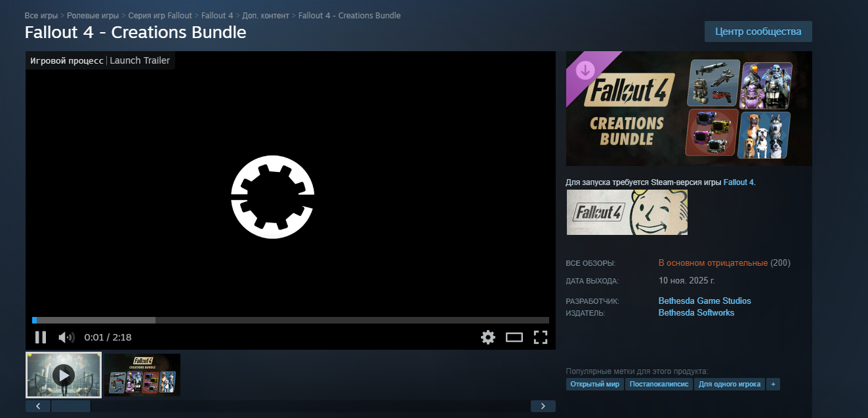Select the 'Открытый мир' tag
The image size is (868, 418).
[x=595, y=384]
